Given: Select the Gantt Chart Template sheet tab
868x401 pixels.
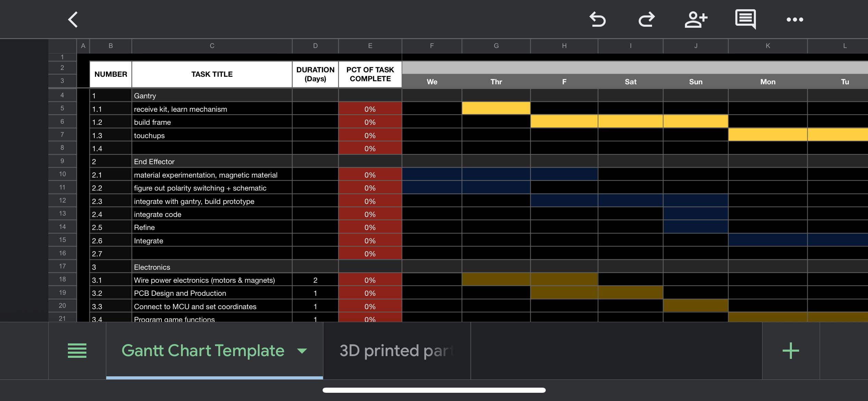Looking at the screenshot, I should (203, 351).
